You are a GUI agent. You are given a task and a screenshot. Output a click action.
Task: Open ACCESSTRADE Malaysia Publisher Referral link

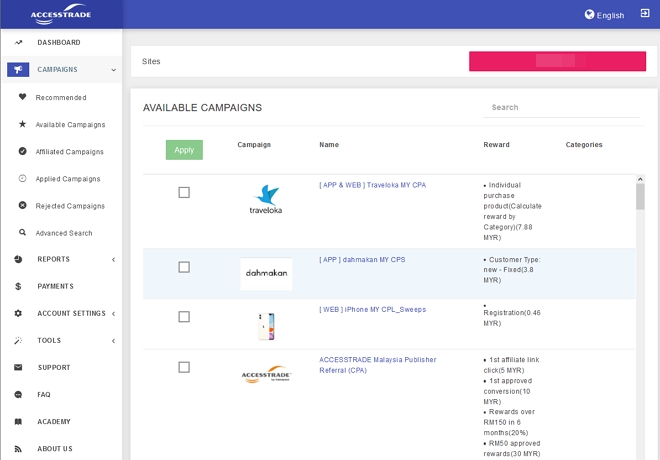[378, 365]
